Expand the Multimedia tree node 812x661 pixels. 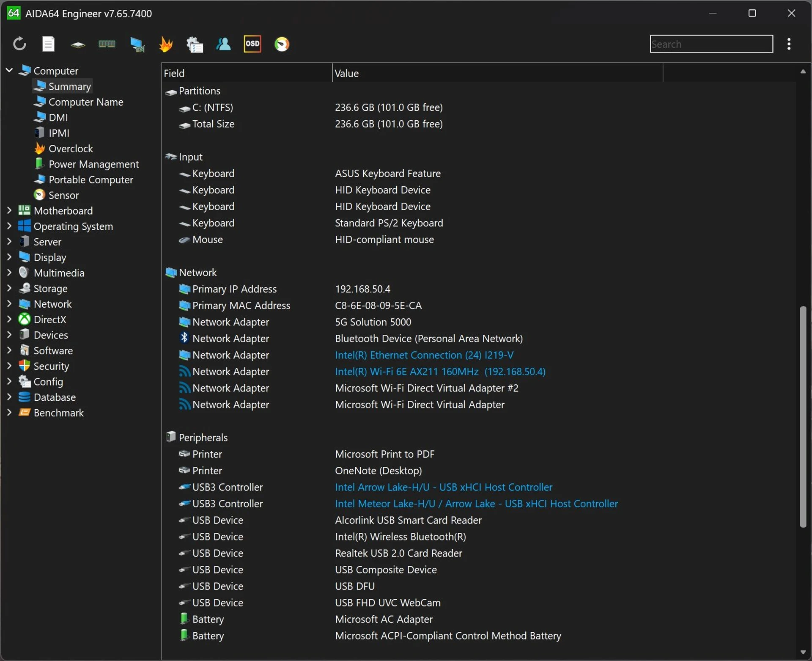point(9,273)
